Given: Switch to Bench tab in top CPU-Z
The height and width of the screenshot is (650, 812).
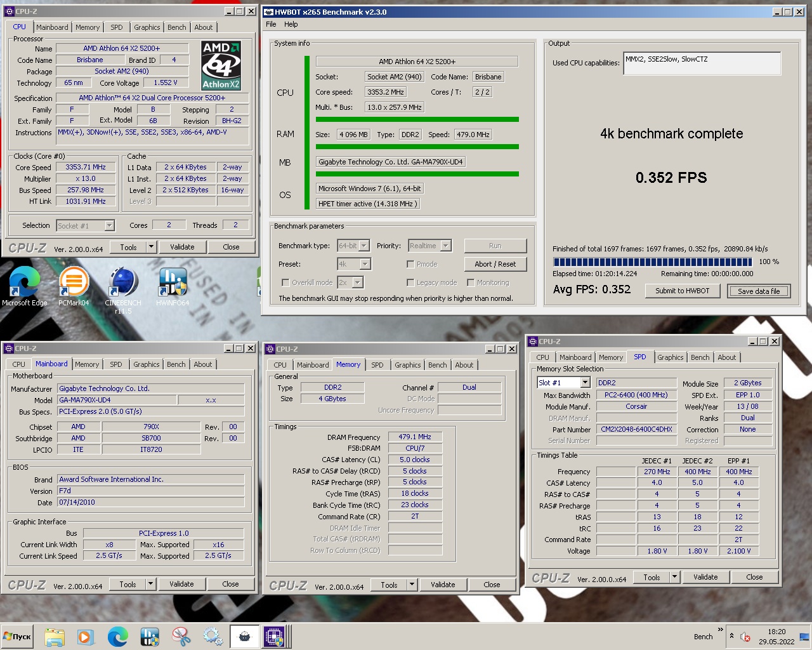Looking at the screenshot, I should (177, 27).
